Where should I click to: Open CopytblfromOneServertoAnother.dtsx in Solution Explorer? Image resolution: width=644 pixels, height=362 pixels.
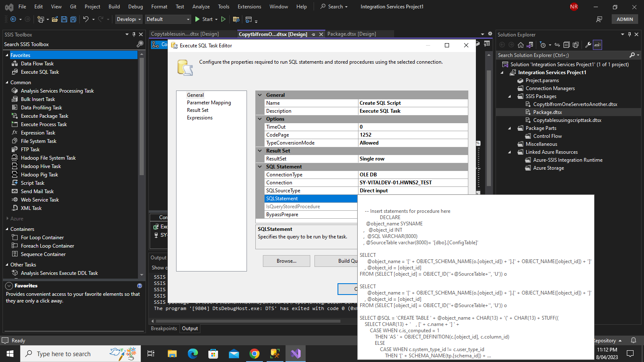click(575, 104)
